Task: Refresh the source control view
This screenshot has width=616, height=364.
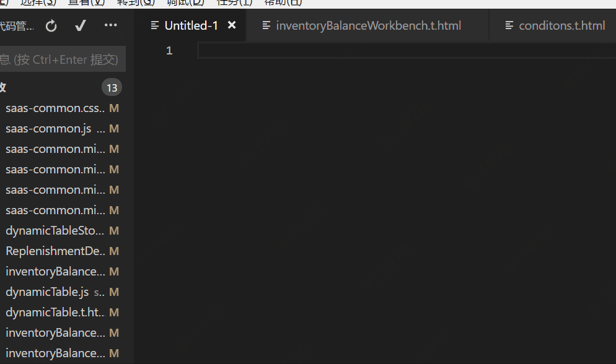Action: pyautogui.click(x=51, y=26)
